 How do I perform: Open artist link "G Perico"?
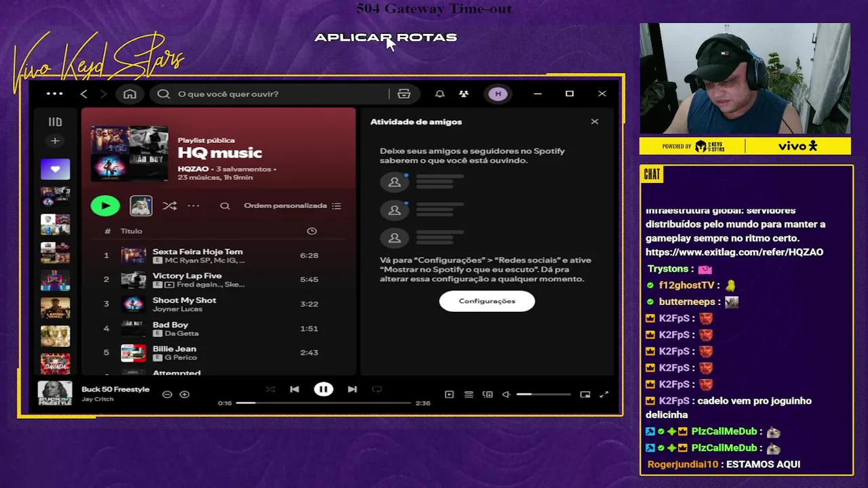point(180,357)
